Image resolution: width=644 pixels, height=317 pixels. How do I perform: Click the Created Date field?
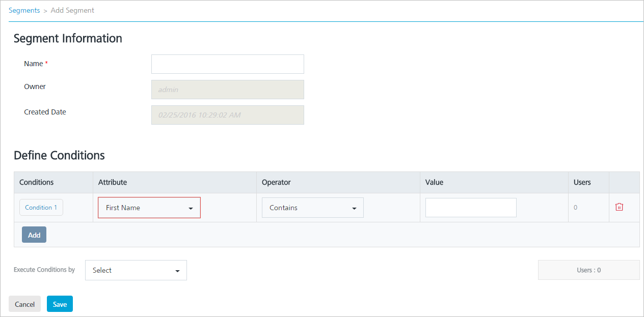click(227, 115)
